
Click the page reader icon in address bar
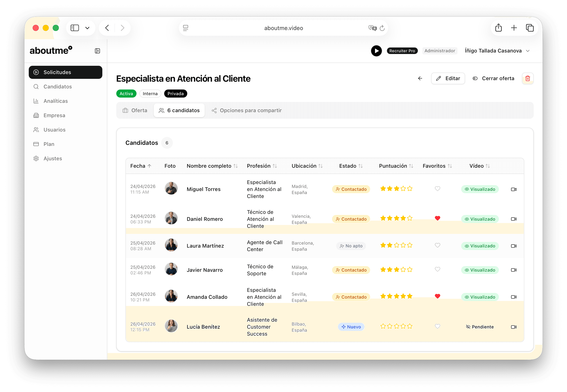[186, 28]
